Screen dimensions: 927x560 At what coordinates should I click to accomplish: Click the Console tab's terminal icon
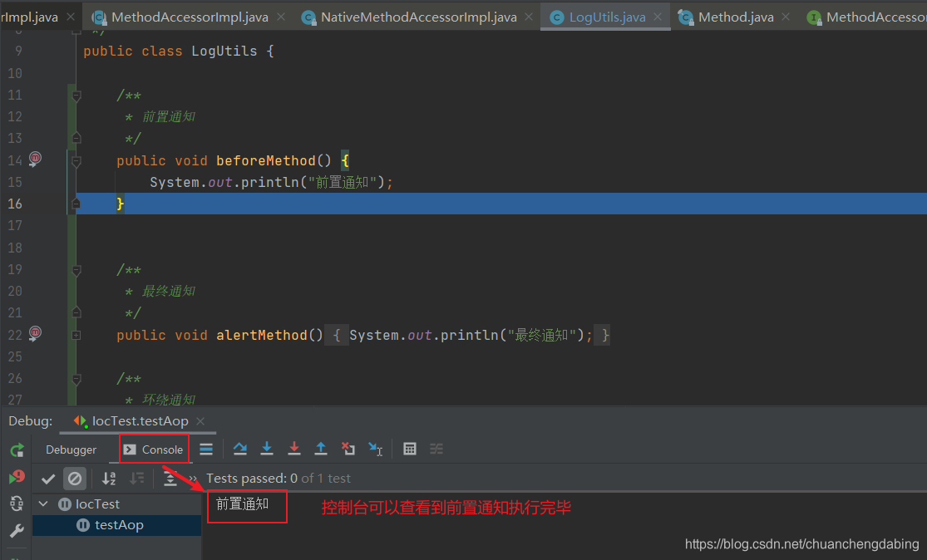(130, 449)
